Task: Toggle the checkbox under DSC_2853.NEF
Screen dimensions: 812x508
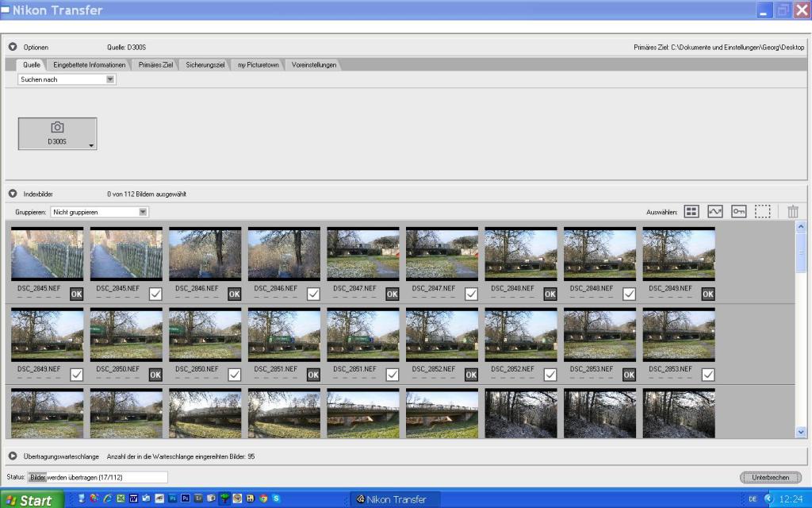Action: [708, 375]
